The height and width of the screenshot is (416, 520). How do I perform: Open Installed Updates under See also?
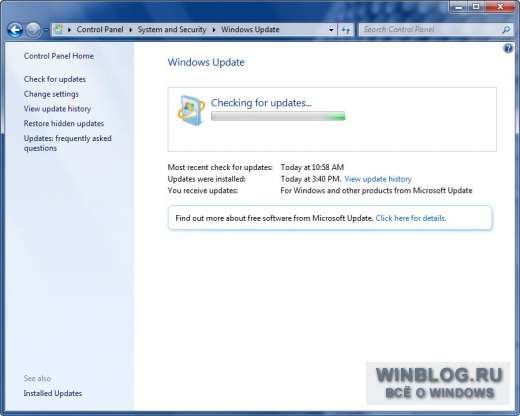(x=53, y=393)
